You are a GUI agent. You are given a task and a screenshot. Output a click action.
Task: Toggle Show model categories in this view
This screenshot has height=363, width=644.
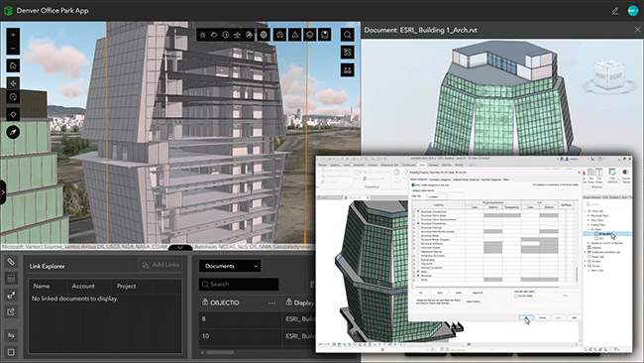(x=413, y=185)
